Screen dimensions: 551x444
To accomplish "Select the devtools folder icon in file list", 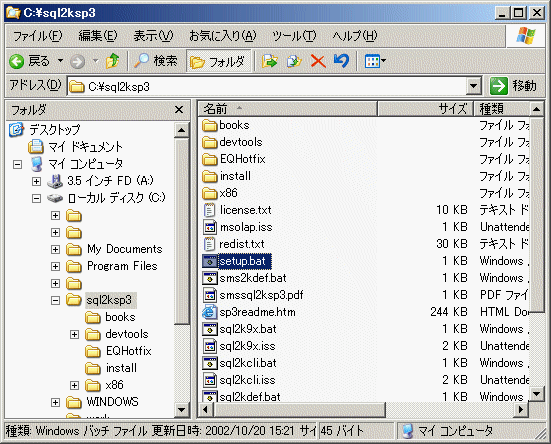I will pos(210,142).
